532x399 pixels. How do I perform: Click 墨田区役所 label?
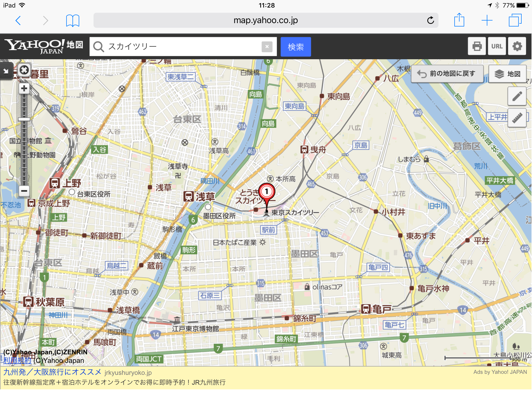219,216
